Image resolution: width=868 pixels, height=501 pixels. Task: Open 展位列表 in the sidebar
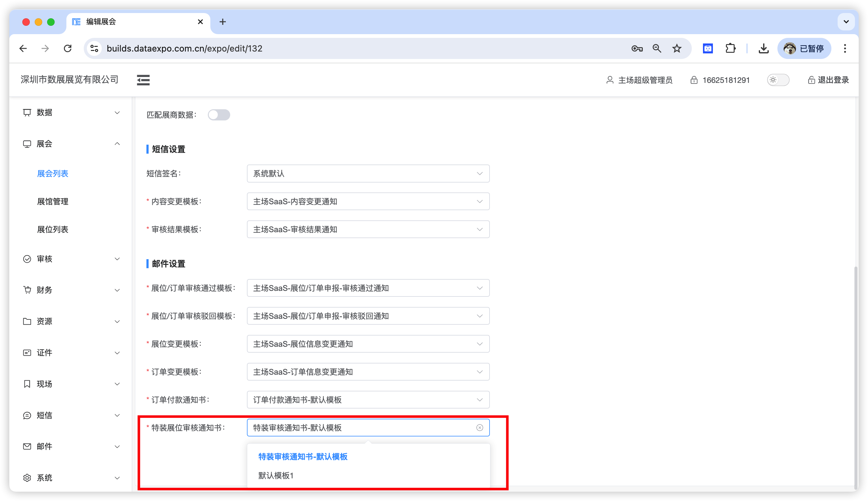click(53, 229)
